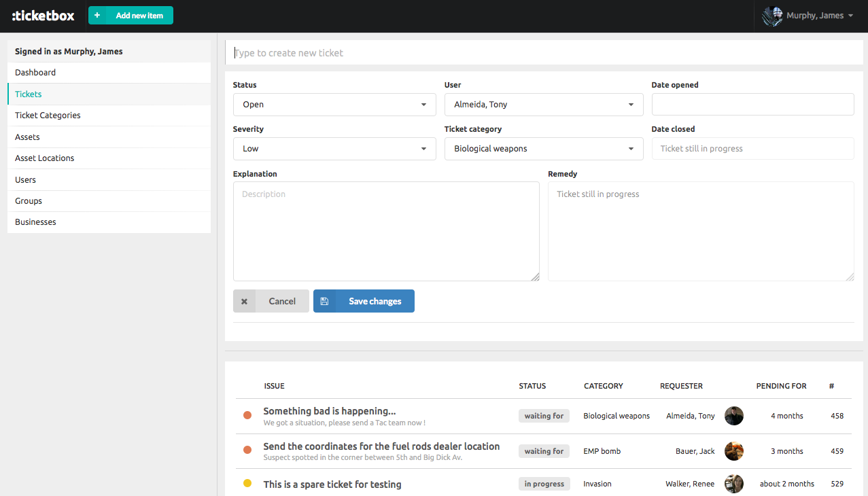Open Jack Bauer's avatar picture
Image resolution: width=868 pixels, height=496 pixels.
click(x=734, y=451)
